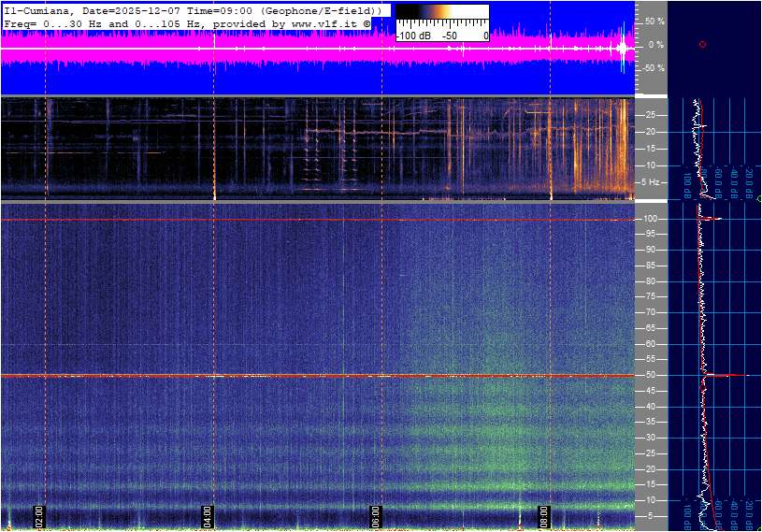Select the 50 Hz label on frequency axis

pos(650,376)
